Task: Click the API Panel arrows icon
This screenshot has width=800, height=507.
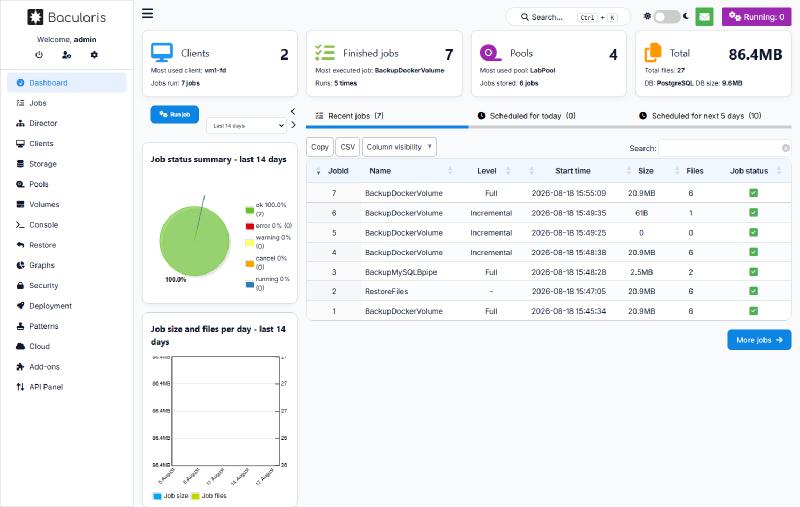Action: click(x=20, y=387)
